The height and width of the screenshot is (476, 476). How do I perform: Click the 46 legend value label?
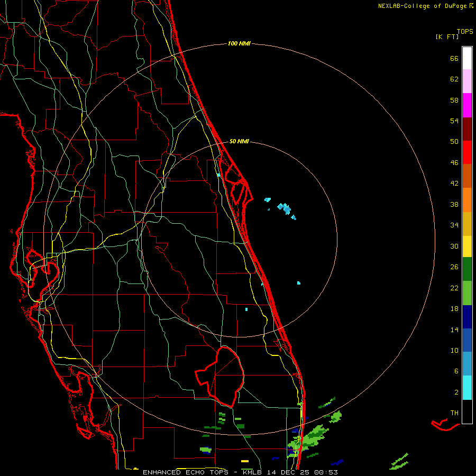pyautogui.click(x=454, y=162)
